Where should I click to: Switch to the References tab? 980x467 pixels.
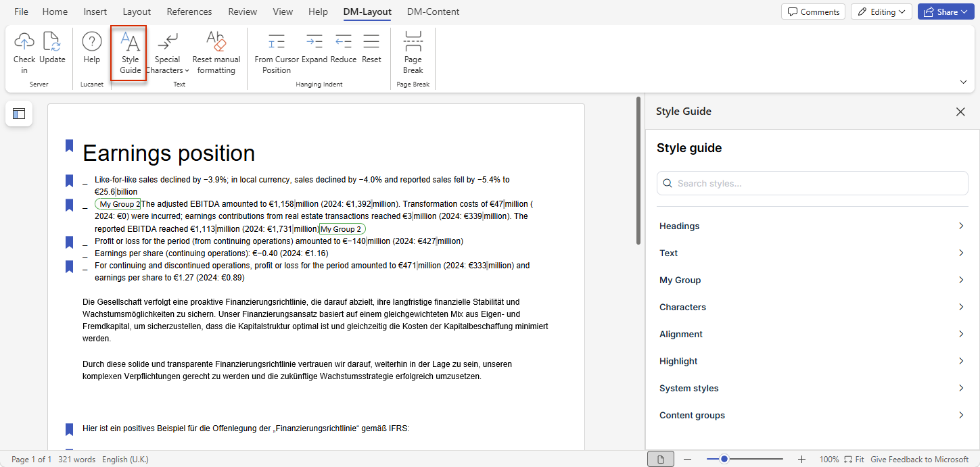[x=189, y=11]
